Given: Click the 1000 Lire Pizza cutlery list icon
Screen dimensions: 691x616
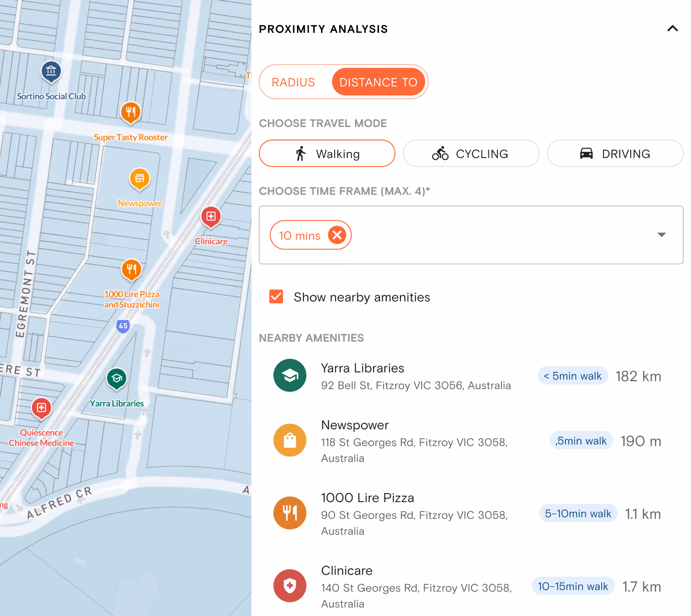Looking at the screenshot, I should point(290,513).
